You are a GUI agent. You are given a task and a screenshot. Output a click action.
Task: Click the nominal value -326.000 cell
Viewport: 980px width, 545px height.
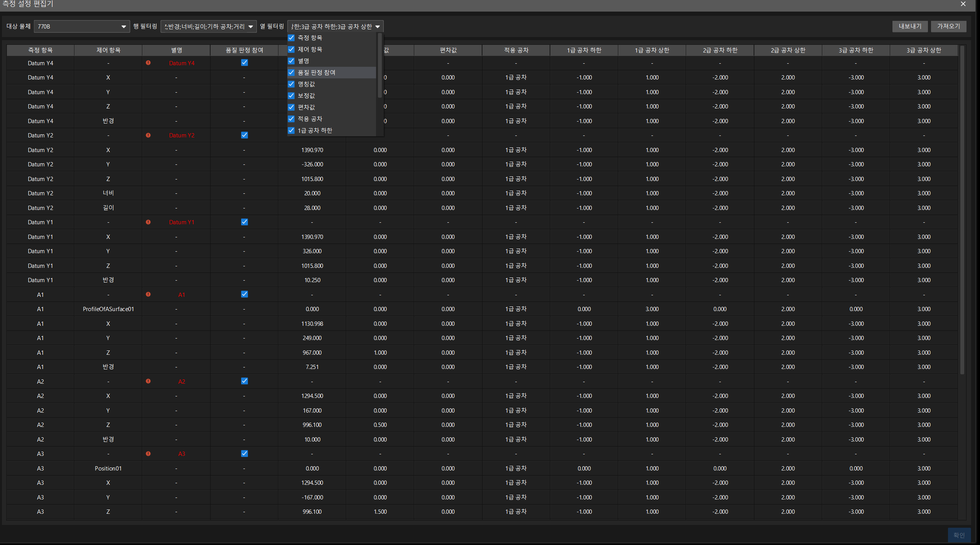[x=312, y=164]
